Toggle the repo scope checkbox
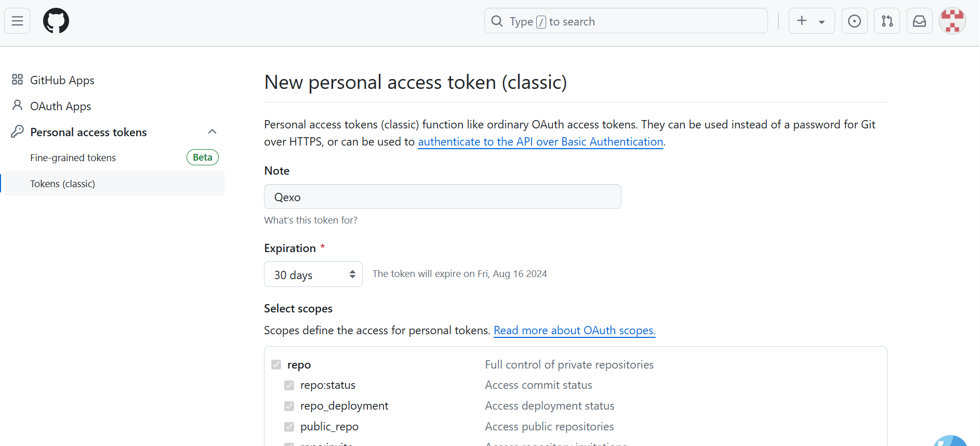 point(276,365)
